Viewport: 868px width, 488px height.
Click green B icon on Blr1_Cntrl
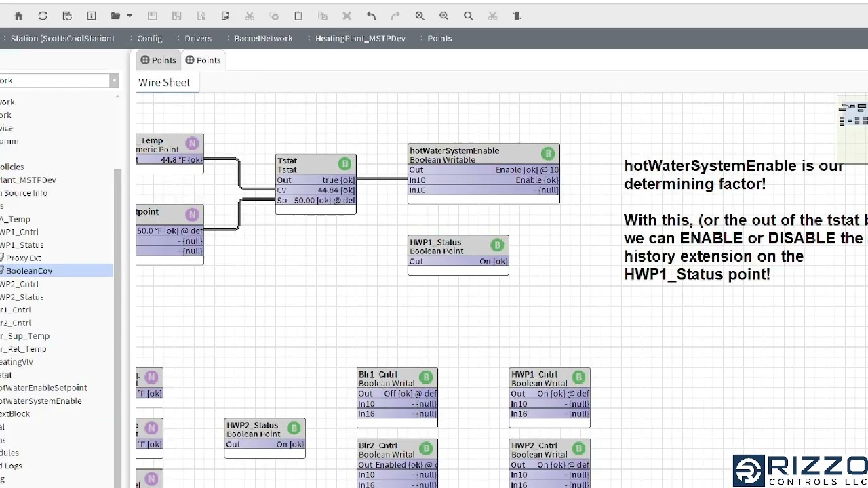(x=426, y=378)
